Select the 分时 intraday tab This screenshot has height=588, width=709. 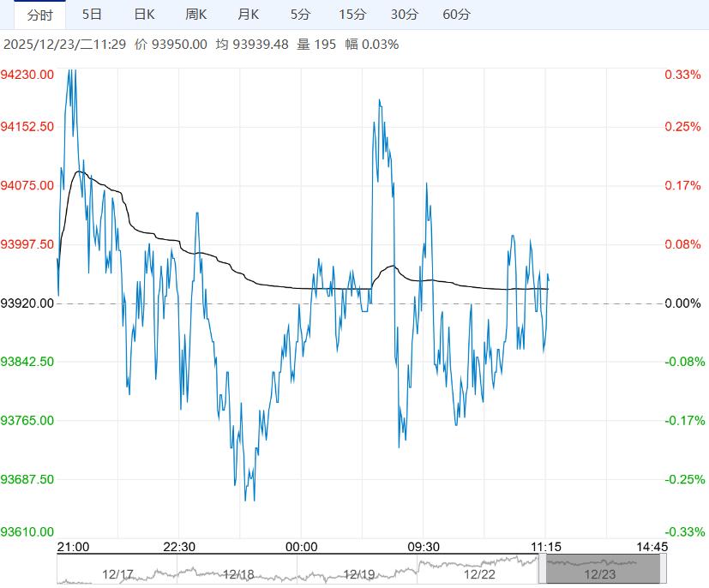pos(39,15)
